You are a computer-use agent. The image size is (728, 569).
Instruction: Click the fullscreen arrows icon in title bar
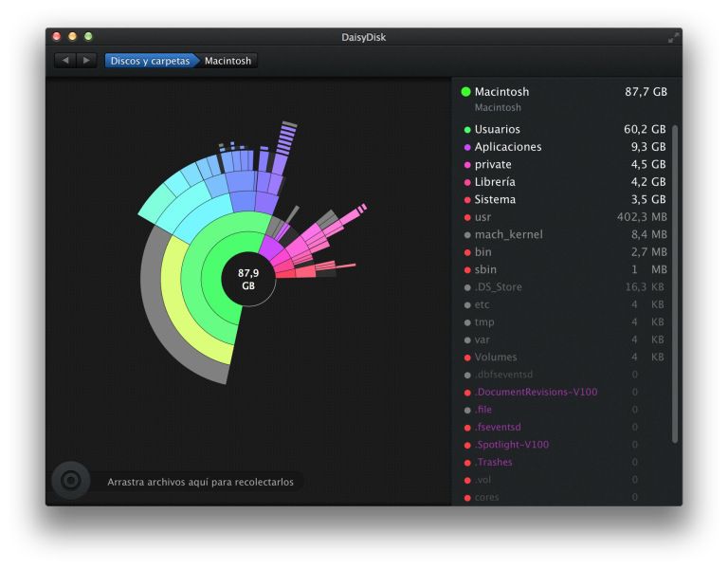673,38
